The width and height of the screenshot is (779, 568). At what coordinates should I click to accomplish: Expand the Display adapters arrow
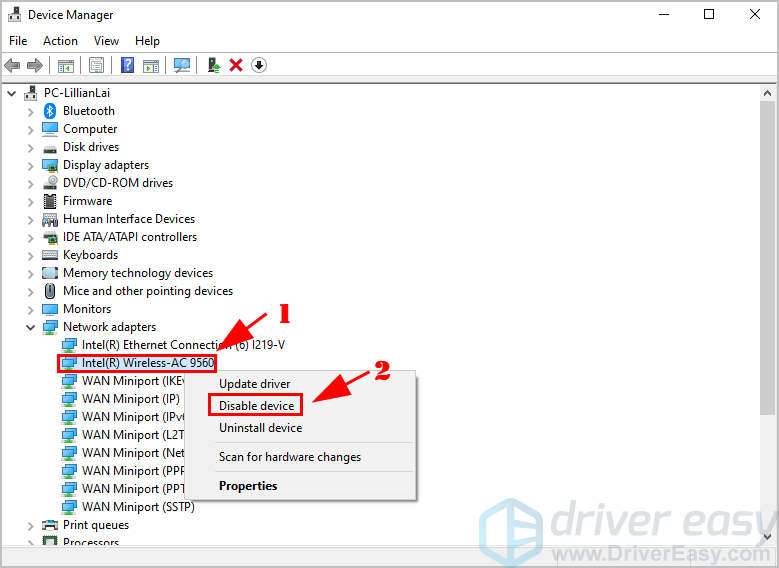tap(30, 165)
